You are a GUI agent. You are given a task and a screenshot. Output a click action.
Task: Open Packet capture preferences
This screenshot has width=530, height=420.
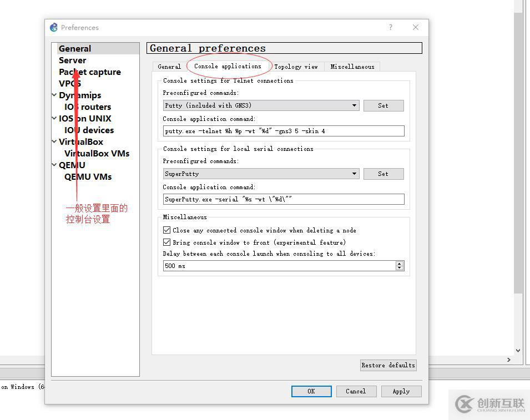90,72
